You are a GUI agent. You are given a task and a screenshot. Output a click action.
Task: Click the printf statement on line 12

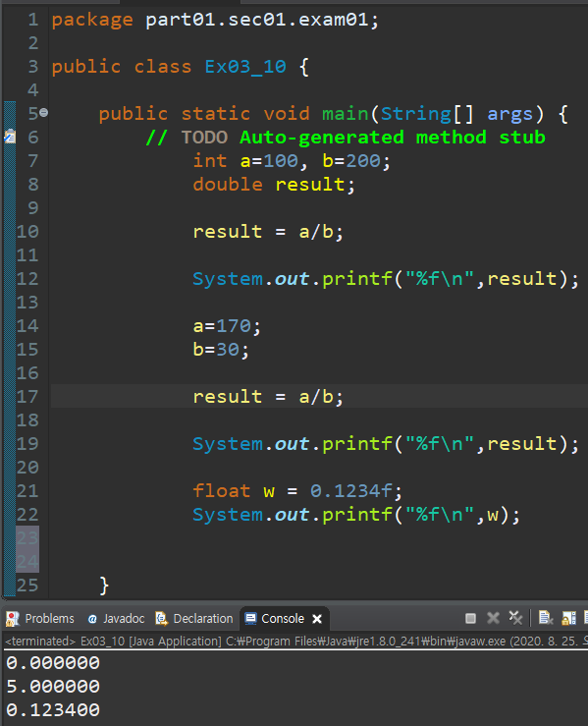386,279
